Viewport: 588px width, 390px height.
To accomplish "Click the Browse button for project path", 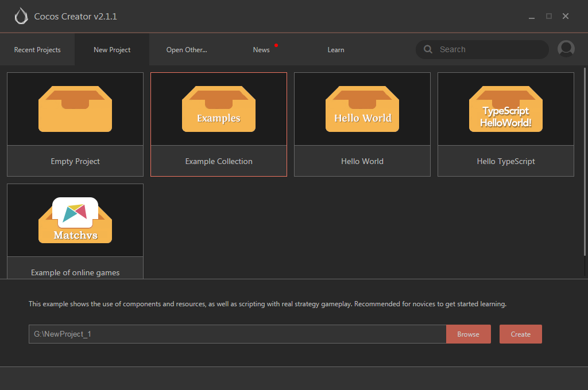I will (469, 334).
